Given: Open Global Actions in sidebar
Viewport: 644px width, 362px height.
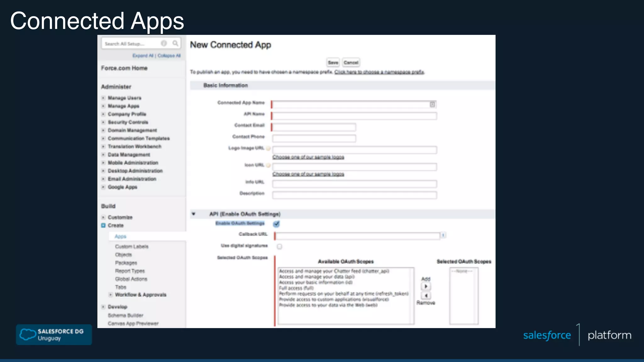Looking at the screenshot, I should [x=131, y=279].
